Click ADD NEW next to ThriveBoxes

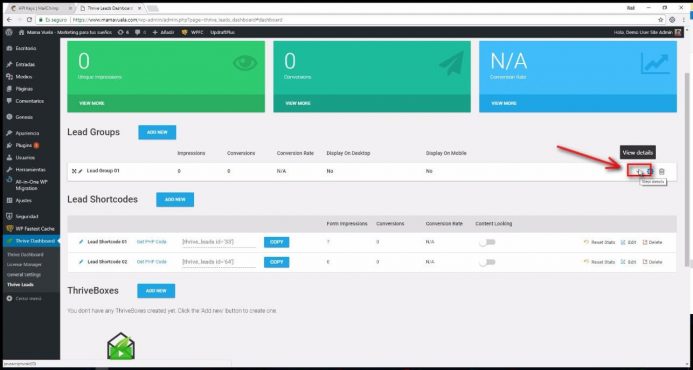[x=156, y=291]
